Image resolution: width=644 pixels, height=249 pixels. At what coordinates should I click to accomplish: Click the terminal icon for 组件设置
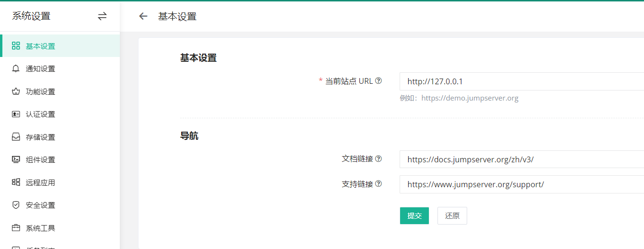tap(16, 159)
